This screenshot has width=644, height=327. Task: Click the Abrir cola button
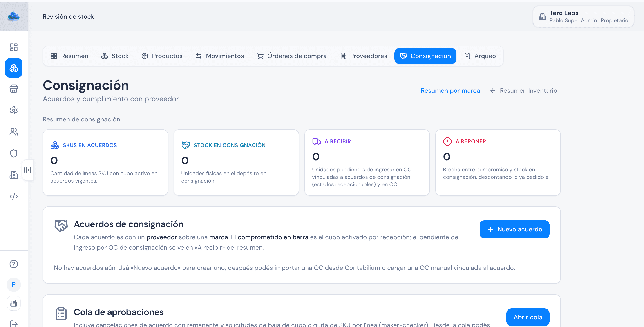528,317
